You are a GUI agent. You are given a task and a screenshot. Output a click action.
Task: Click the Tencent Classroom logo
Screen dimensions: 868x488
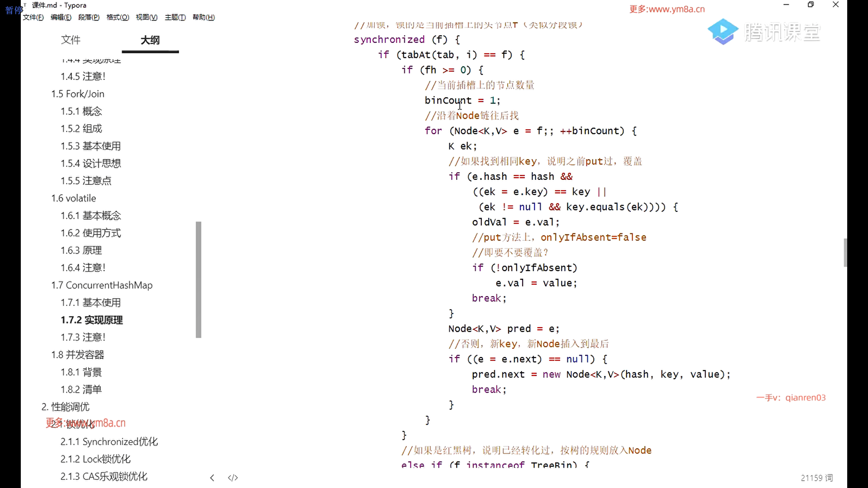pyautogui.click(x=764, y=32)
